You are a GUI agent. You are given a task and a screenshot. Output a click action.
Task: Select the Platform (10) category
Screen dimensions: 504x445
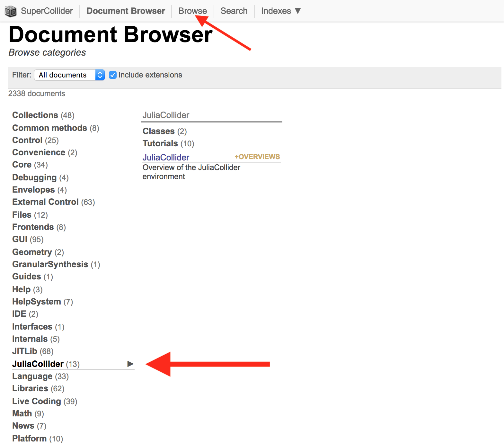[x=38, y=439]
